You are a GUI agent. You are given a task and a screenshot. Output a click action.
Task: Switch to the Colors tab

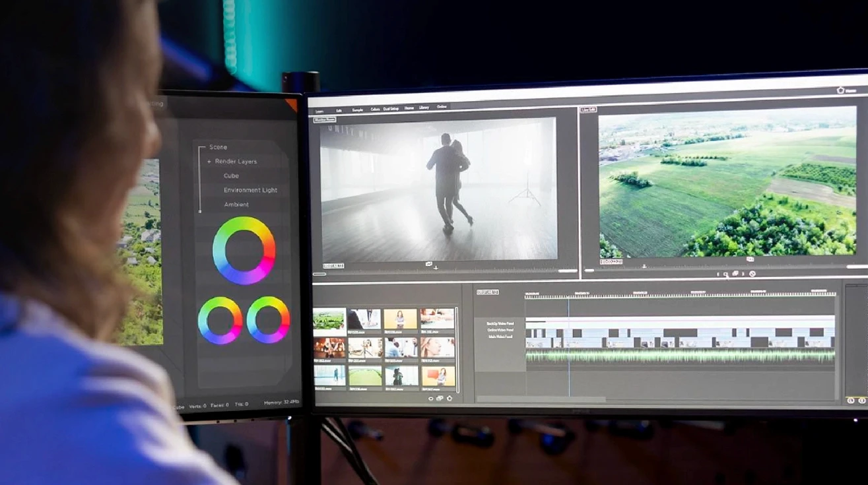tap(375, 109)
